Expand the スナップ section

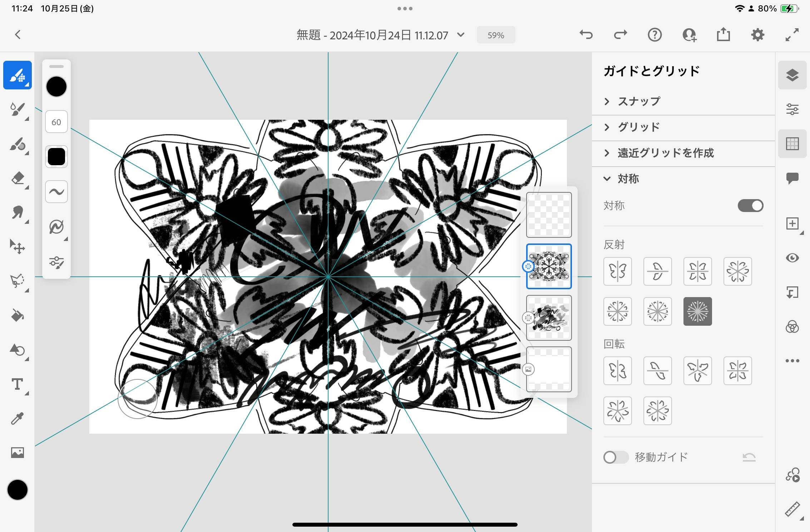(683, 102)
